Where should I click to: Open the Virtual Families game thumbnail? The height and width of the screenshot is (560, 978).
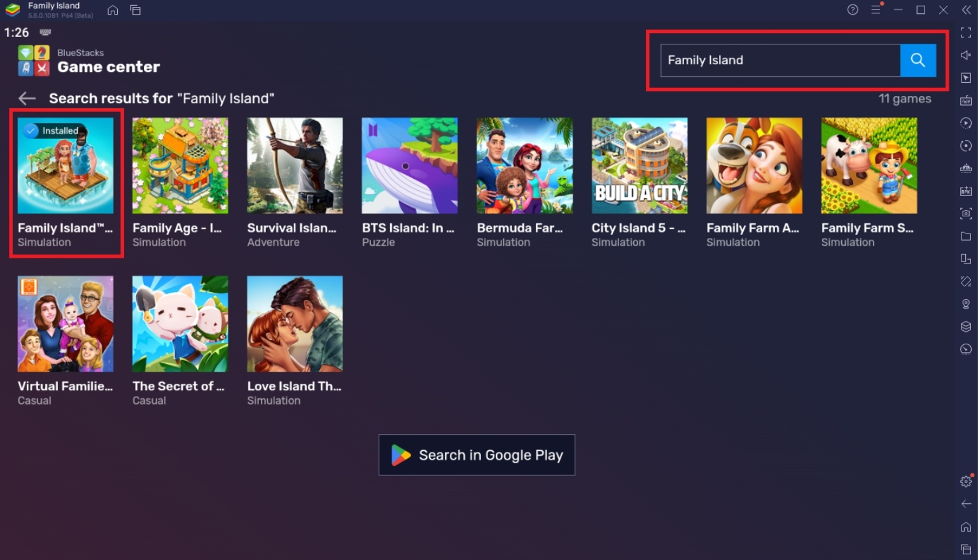tap(66, 324)
